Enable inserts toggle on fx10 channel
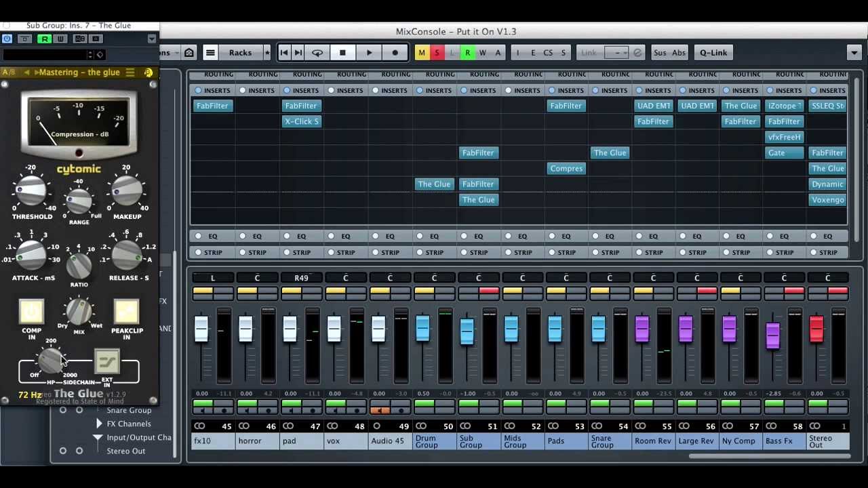868x488 pixels. pyautogui.click(x=198, y=90)
